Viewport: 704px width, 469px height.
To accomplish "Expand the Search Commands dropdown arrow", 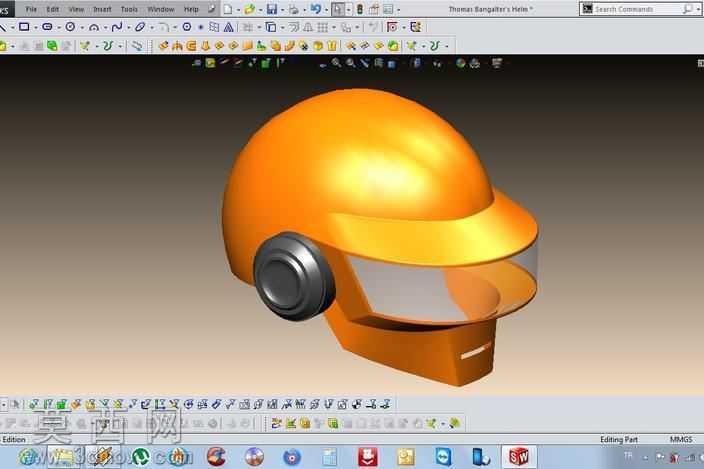I will click(x=698, y=9).
